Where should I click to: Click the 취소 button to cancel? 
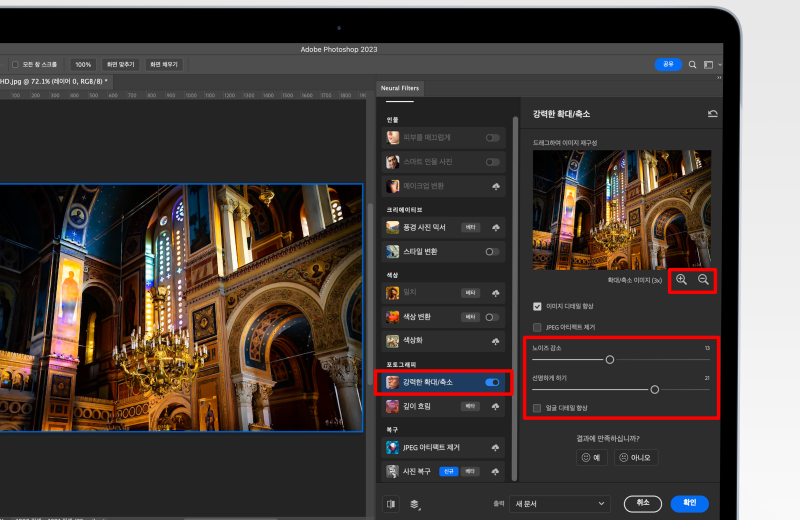(x=643, y=503)
